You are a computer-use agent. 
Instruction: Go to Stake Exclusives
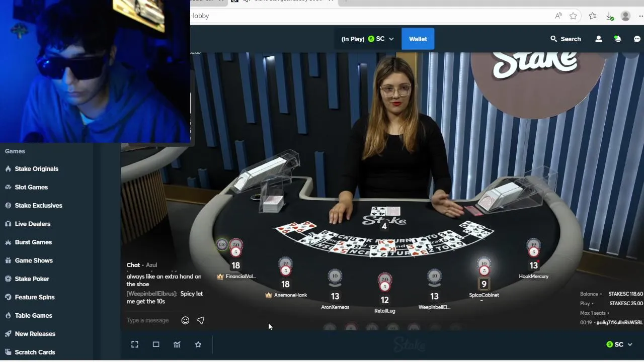[39, 206]
